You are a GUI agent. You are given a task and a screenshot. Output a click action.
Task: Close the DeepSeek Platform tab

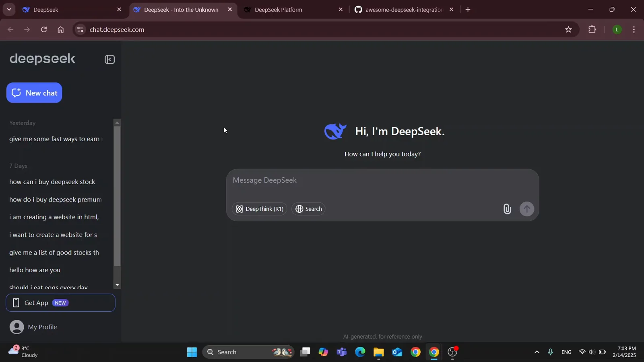click(x=341, y=10)
